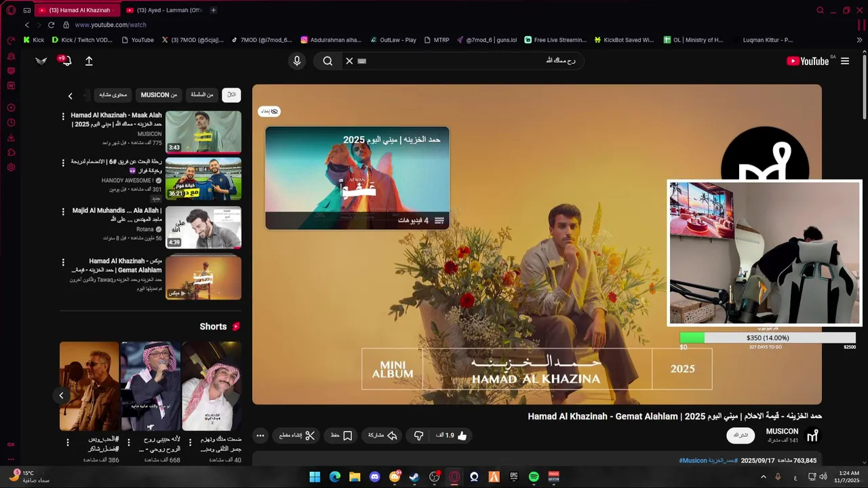
Task: Select the من MUSICON filter chip
Action: [x=159, y=95]
